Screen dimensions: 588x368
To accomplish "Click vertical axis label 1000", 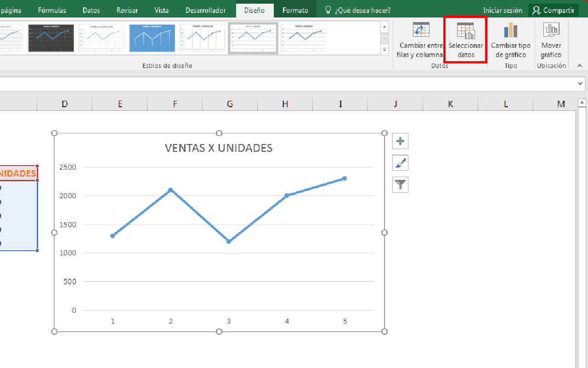I will tap(68, 253).
